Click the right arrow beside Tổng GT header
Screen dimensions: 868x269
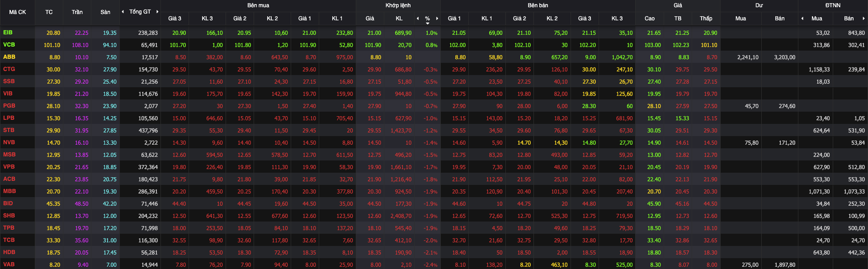pyautogui.click(x=157, y=12)
